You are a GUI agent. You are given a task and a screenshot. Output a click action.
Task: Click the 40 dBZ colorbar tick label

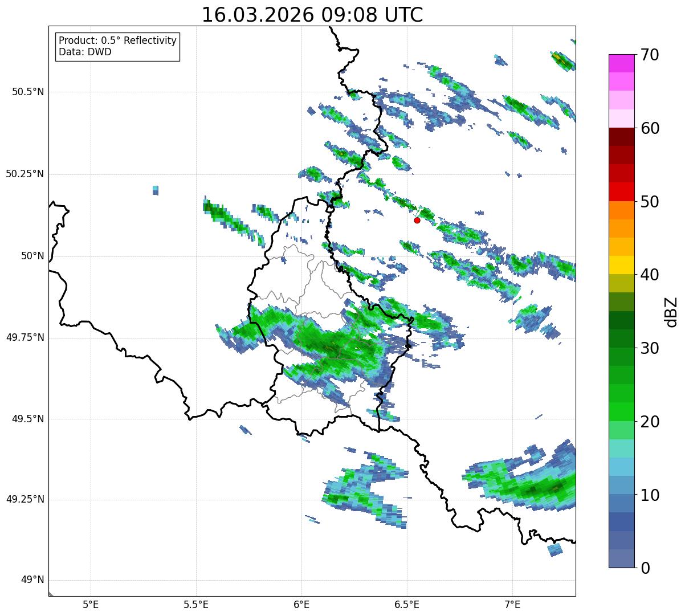[649, 275]
